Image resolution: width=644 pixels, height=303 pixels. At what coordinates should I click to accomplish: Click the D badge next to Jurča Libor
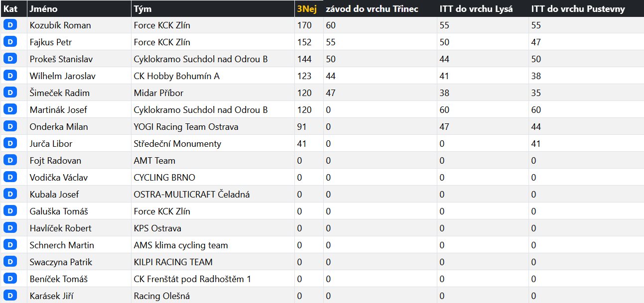point(10,144)
